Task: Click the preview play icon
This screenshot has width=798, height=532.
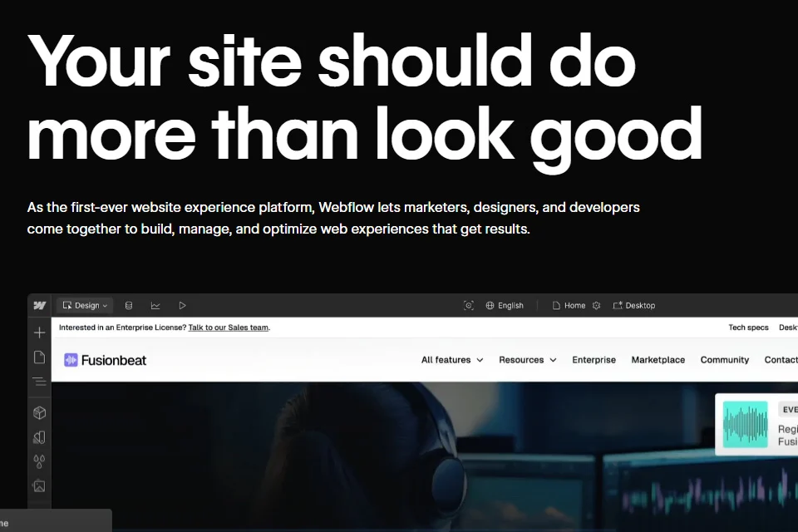Action: point(182,305)
